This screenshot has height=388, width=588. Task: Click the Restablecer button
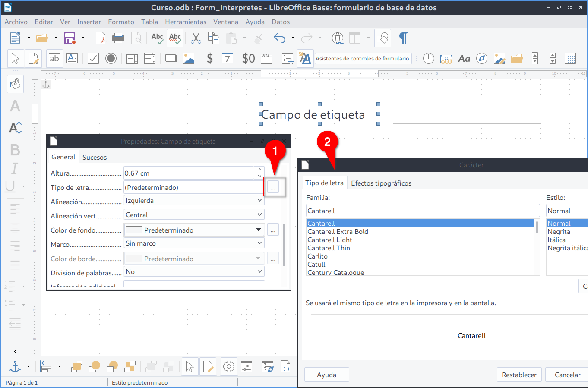[519, 375]
